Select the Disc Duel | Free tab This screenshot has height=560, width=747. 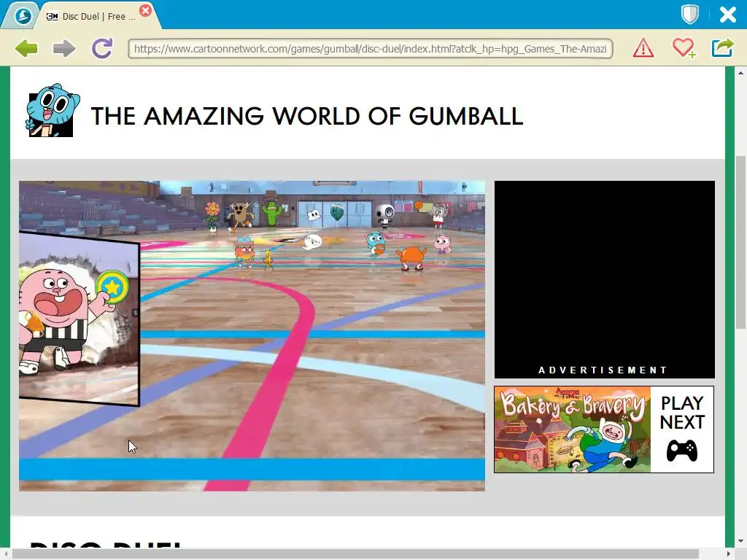[x=98, y=16]
